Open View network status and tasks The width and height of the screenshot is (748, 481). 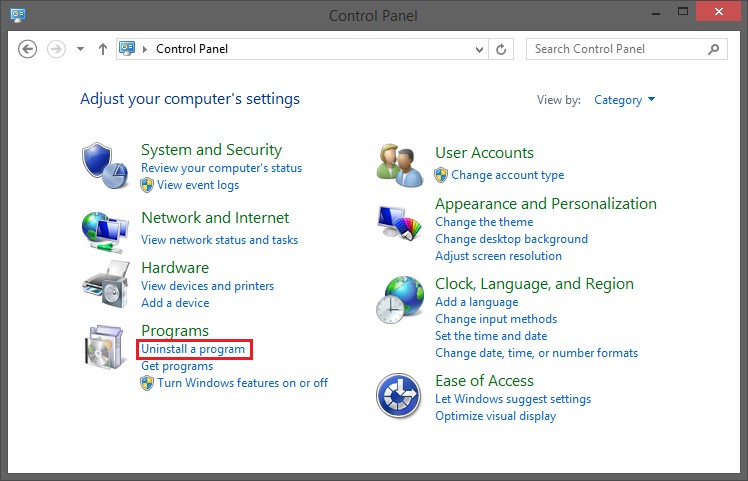pos(219,240)
